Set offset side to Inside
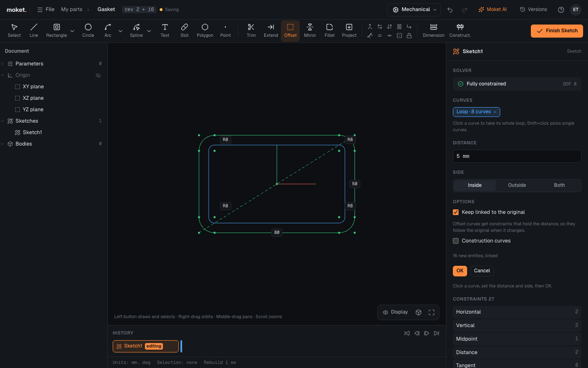The height and width of the screenshot is (368, 588). 474,185
